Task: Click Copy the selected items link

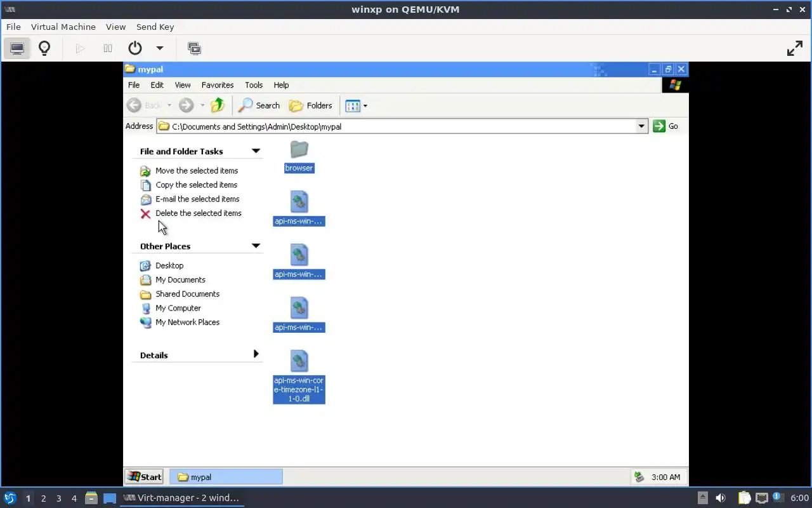Action: pos(197,185)
